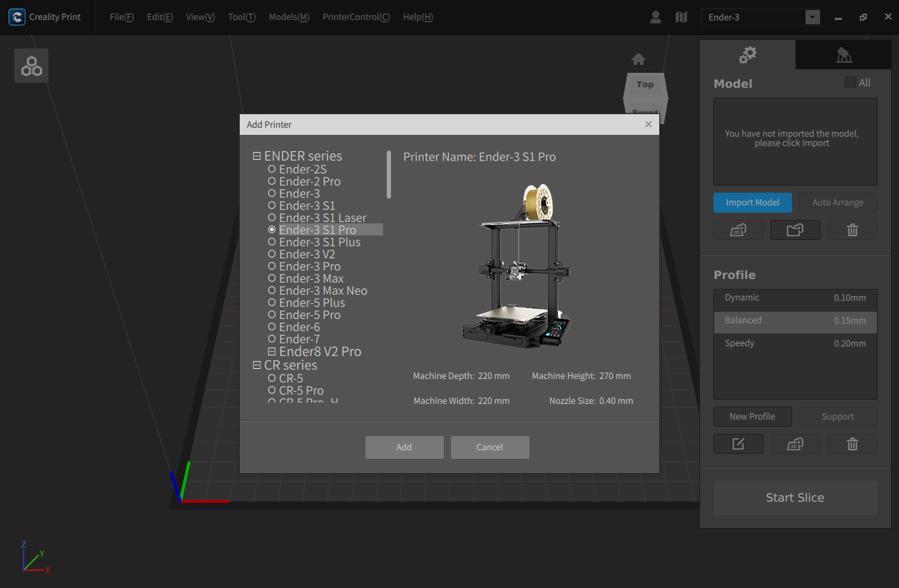Go to home view icon
This screenshot has height=588, width=899.
click(639, 59)
